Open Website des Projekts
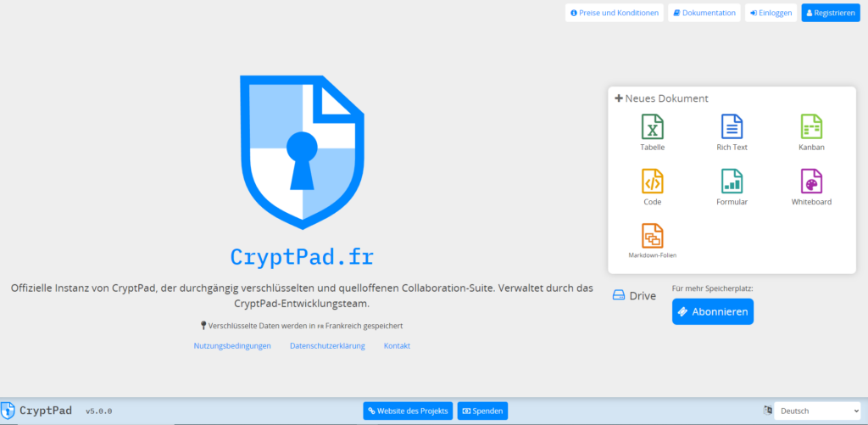Screen dimensions: 868x425 (x=408, y=411)
